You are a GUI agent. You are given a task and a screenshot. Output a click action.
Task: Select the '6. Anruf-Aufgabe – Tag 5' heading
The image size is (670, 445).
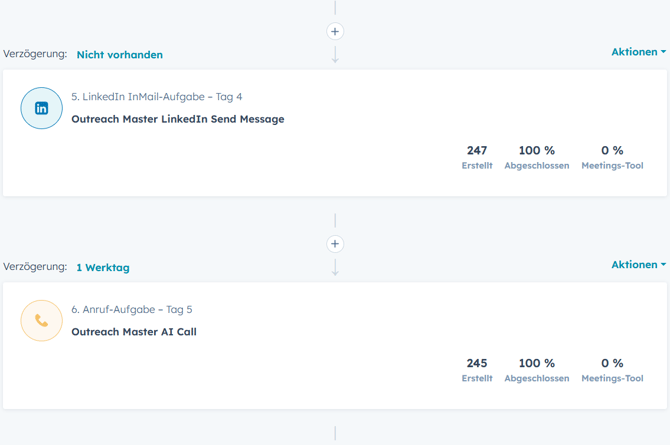pyautogui.click(x=131, y=310)
